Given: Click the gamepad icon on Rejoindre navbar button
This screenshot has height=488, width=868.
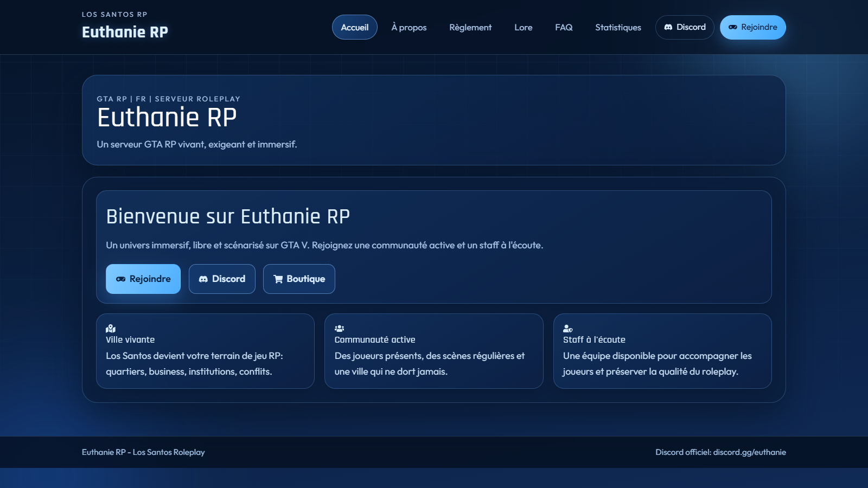Looking at the screenshot, I should coord(733,27).
